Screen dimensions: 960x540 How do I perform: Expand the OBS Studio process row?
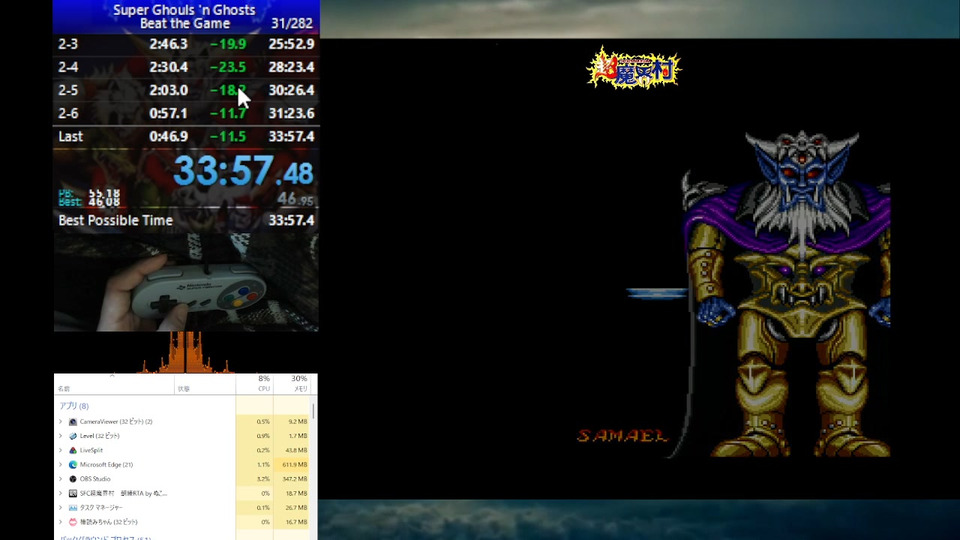(61, 479)
